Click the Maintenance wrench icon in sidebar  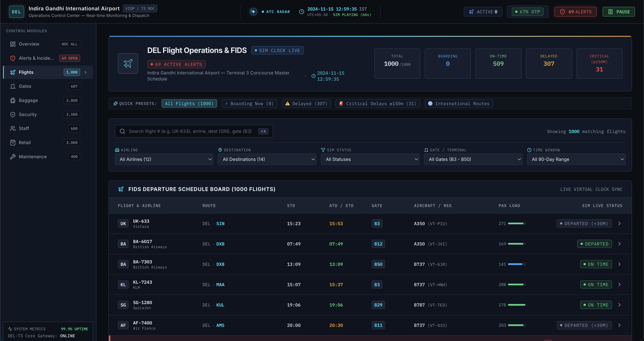pos(13,157)
